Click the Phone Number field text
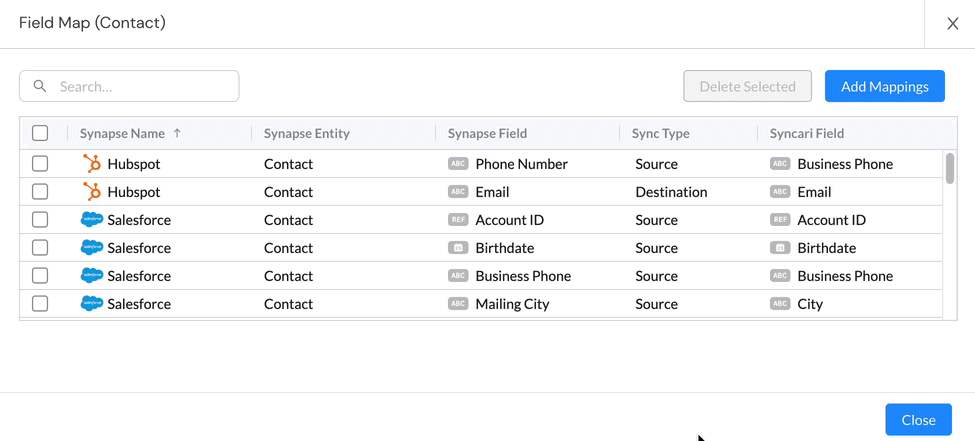Viewport: 975px width, 441px height. pos(521,164)
